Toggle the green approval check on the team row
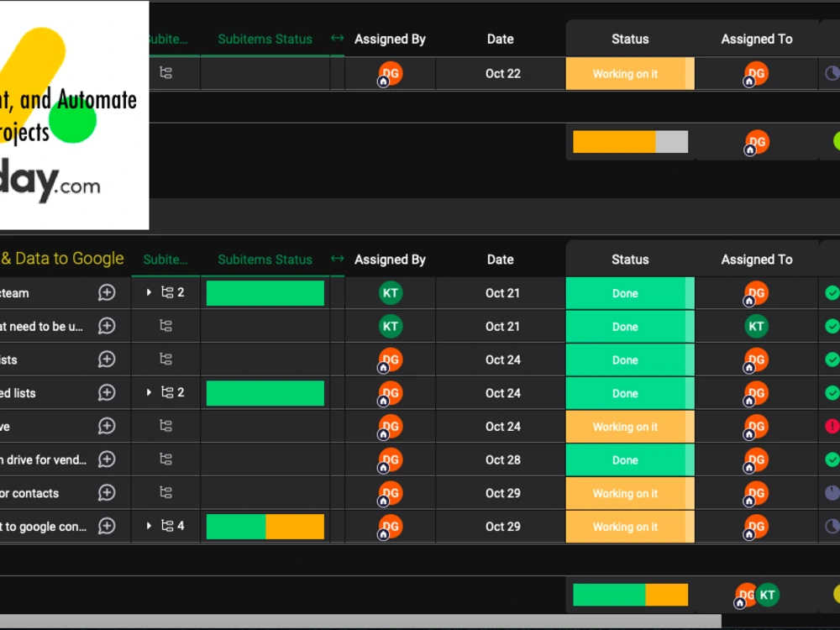Viewport: 840px width, 630px height. click(832, 292)
